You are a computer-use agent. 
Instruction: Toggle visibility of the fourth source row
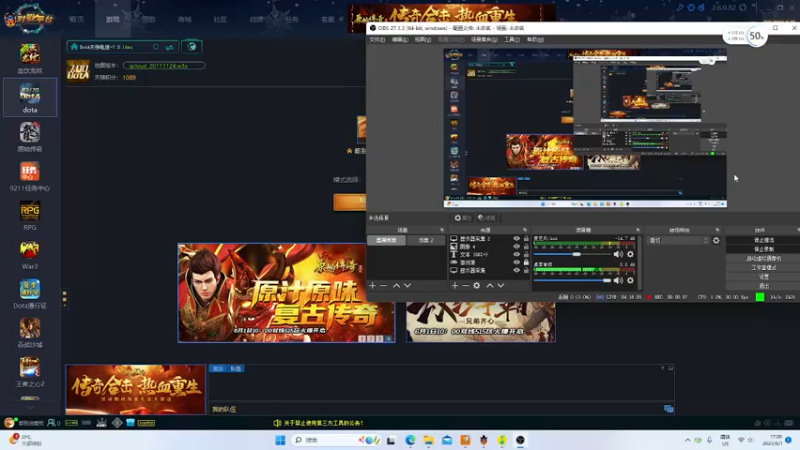(x=516, y=262)
